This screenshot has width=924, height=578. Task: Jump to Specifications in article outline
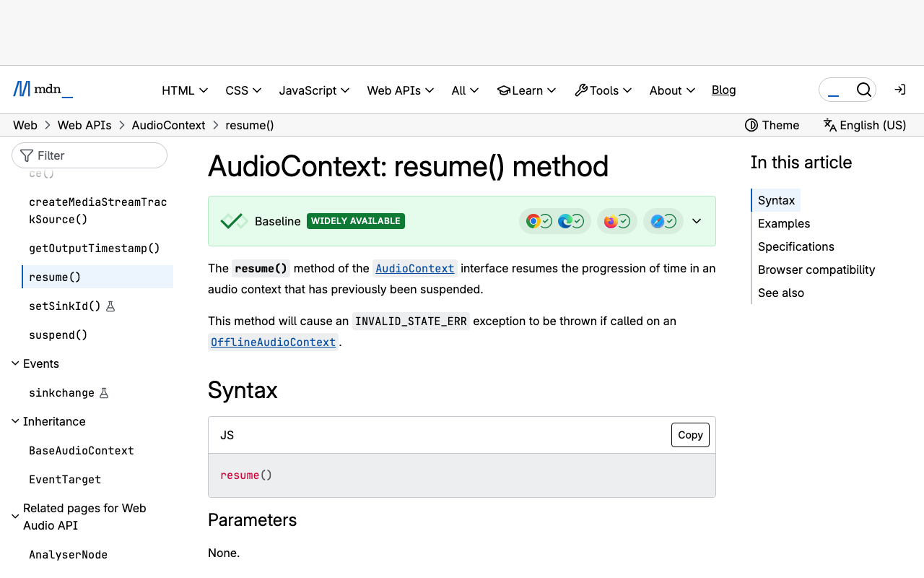pyautogui.click(x=796, y=246)
